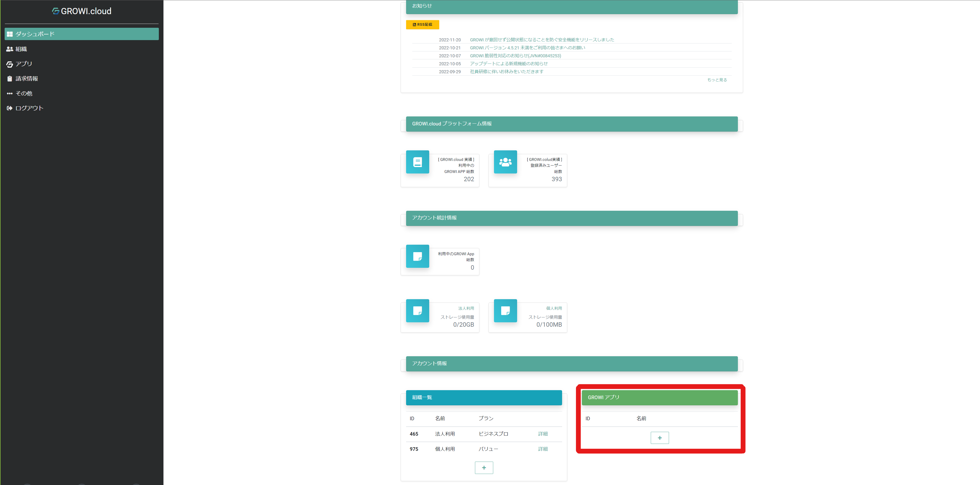This screenshot has height=485, width=980.
Task: Click the 0/100MB storage value
Action: pyautogui.click(x=549, y=325)
